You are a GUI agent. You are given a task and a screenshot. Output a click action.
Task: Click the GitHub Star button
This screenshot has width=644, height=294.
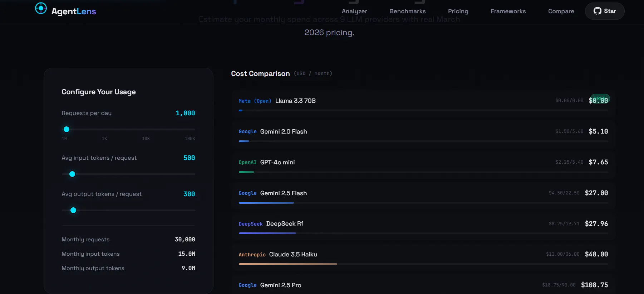(x=605, y=11)
